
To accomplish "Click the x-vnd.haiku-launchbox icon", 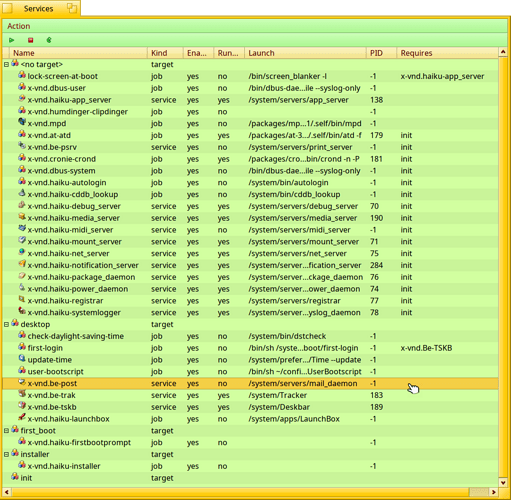I will pos(22,418).
